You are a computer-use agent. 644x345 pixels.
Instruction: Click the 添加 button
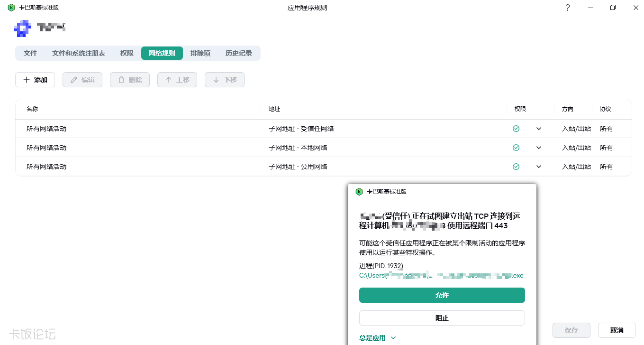tap(35, 80)
